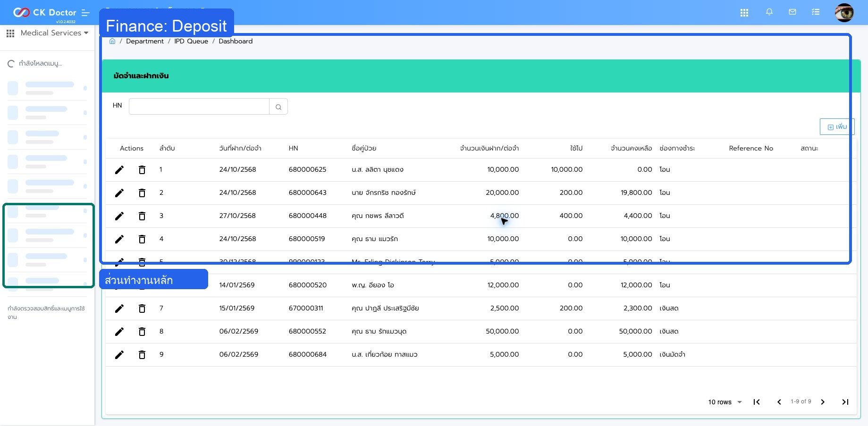Edit row 3 deposit for HN 680000448

(119, 216)
